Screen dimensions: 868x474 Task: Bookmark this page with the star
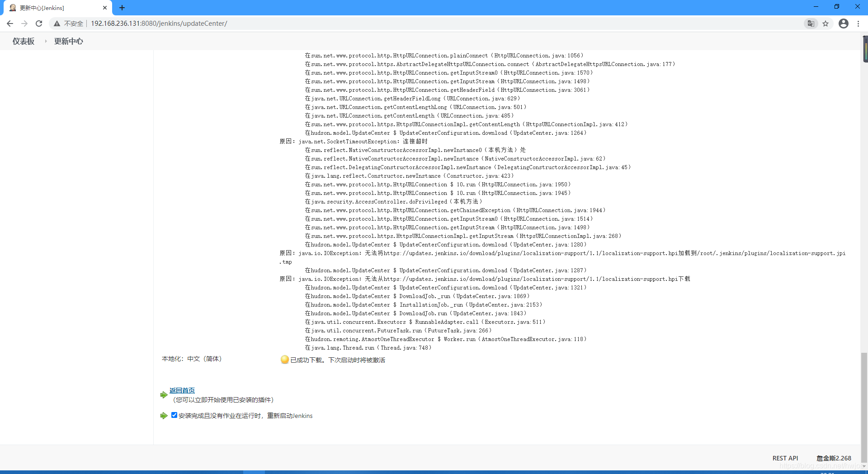[x=826, y=24]
